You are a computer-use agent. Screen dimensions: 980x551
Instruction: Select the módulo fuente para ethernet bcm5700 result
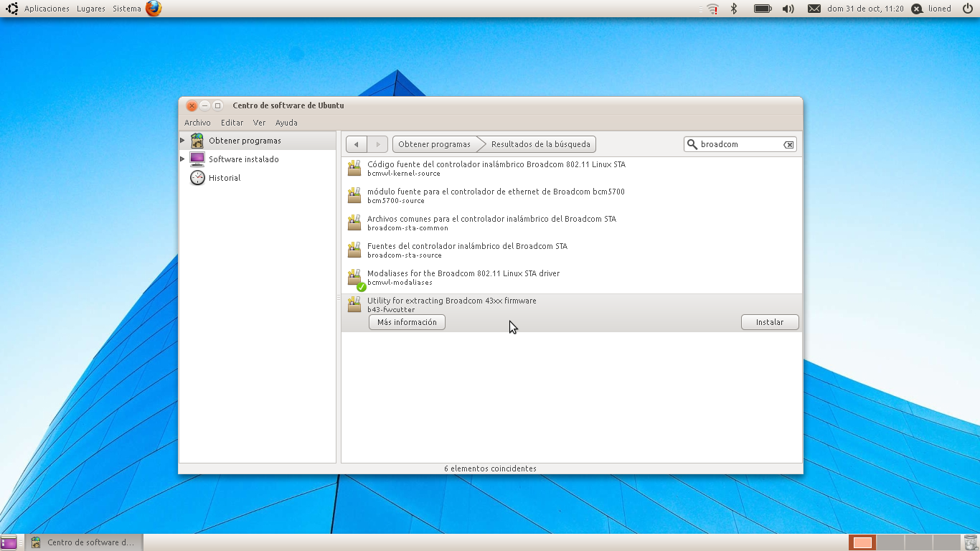click(572, 196)
